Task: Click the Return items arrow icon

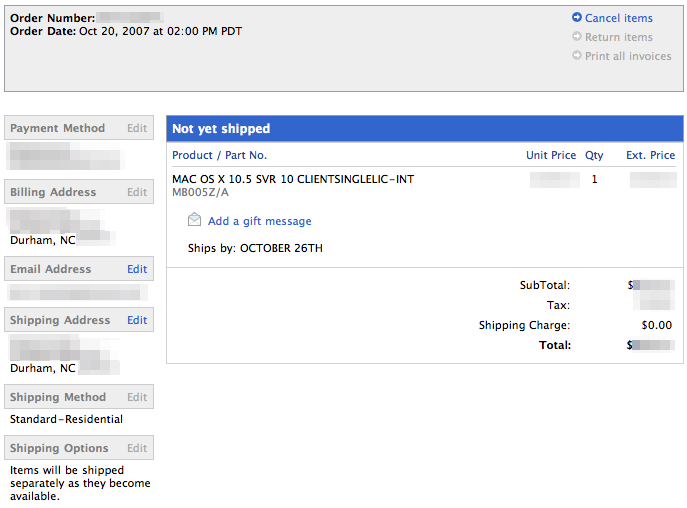Action: [577, 37]
